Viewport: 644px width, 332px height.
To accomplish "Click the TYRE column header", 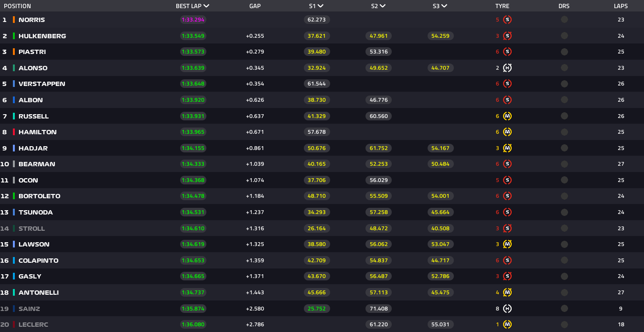I will coord(502,6).
